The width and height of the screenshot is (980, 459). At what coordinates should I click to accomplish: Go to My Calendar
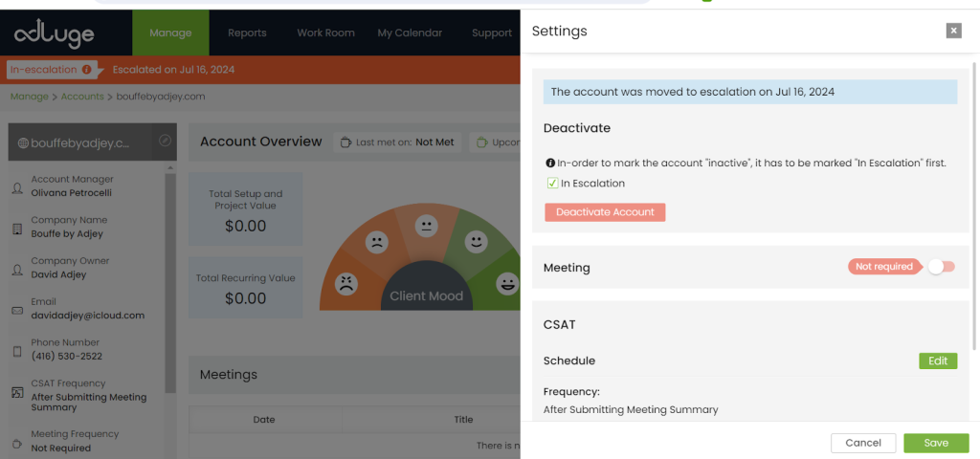point(410,33)
